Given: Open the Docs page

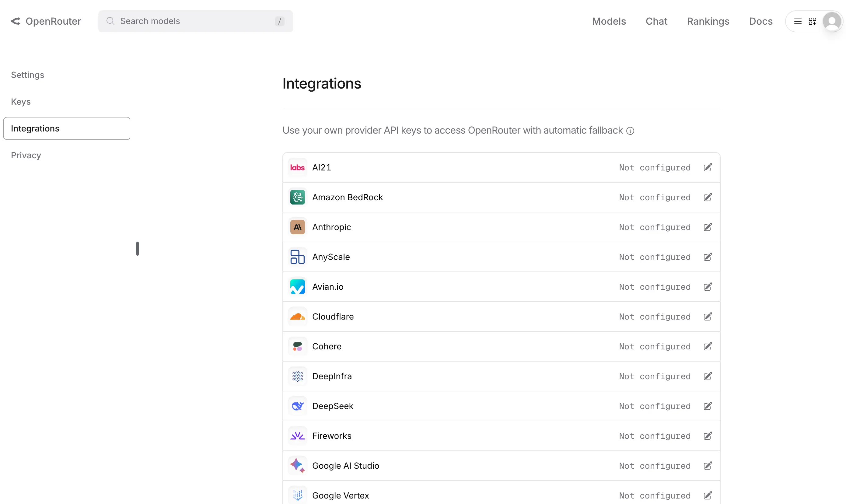Looking at the screenshot, I should coord(761,21).
